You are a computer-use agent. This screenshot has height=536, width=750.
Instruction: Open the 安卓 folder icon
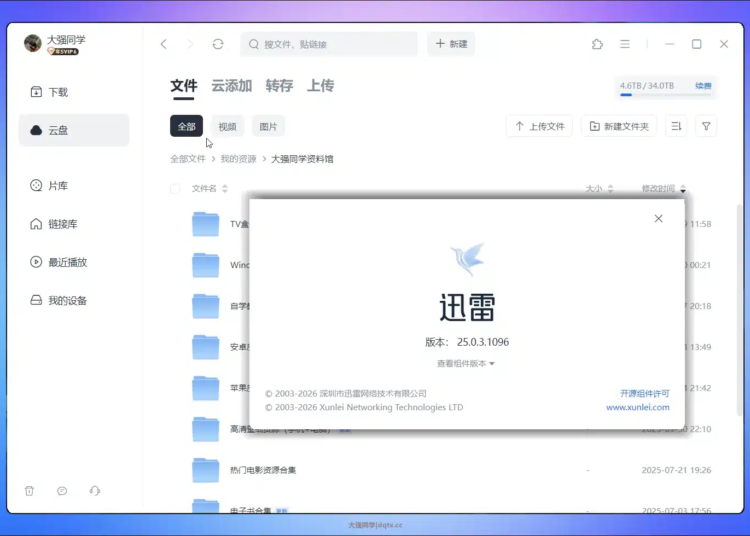pos(206,347)
